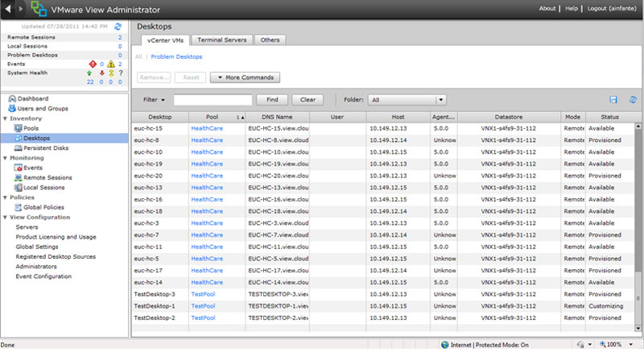
Task: Click the Internet zone globe icon
Action: tap(445, 344)
